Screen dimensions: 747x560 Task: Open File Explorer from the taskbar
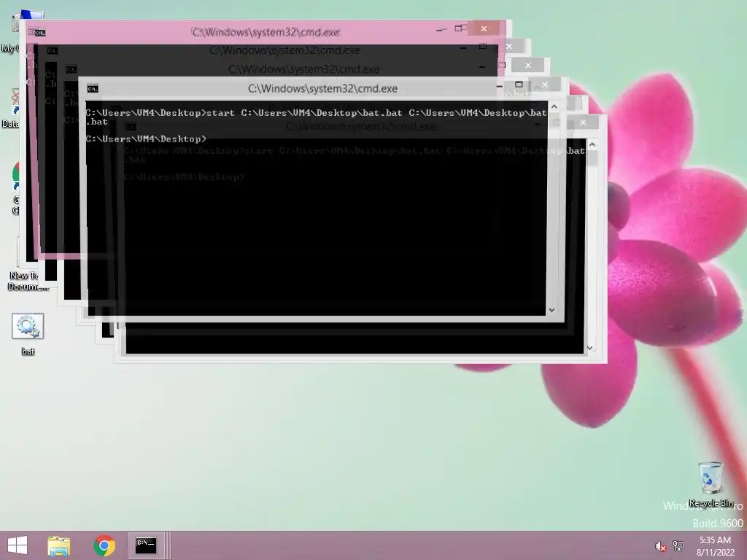click(x=58, y=545)
